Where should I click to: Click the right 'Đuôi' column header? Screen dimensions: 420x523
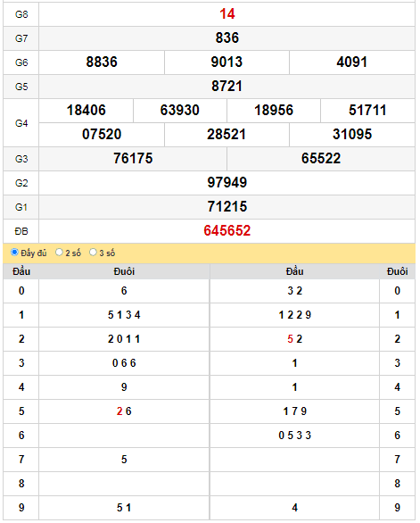(x=398, y=271)
